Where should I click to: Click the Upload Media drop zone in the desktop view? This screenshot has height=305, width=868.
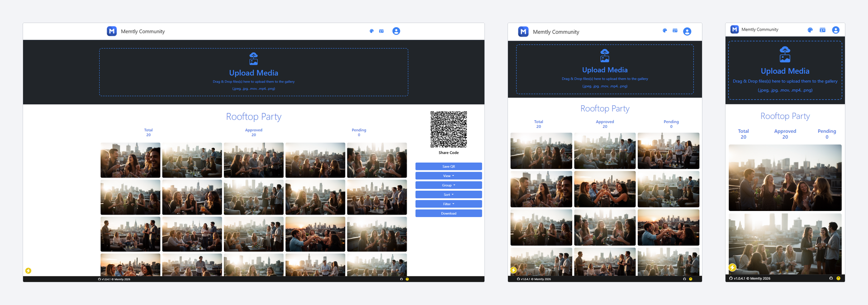point(254,72)
